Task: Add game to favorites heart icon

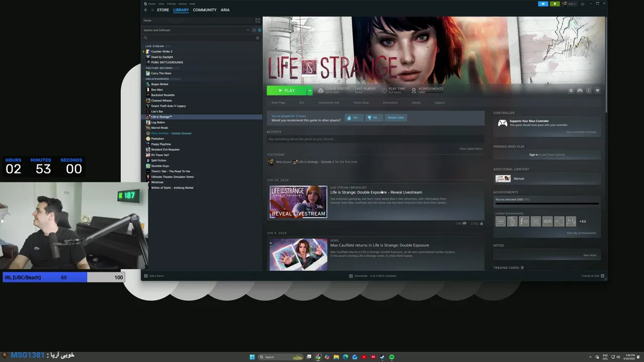Action: (x=597, y=91)
